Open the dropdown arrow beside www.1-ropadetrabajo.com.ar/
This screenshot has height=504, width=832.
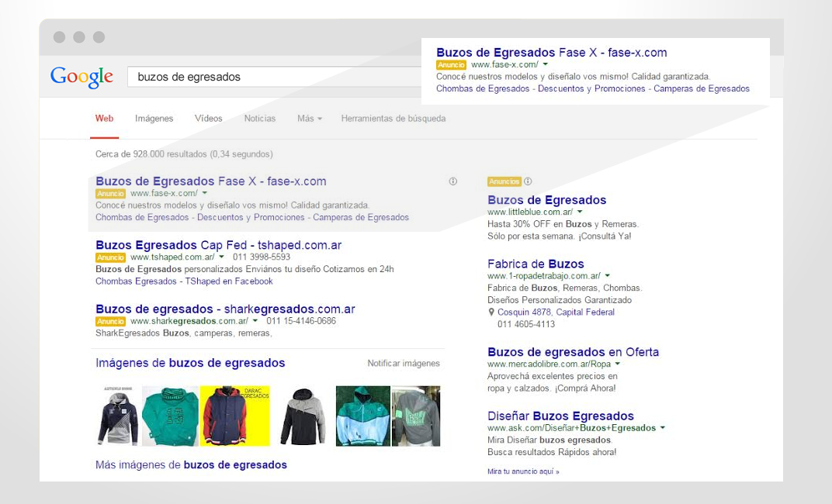point(608,275)
